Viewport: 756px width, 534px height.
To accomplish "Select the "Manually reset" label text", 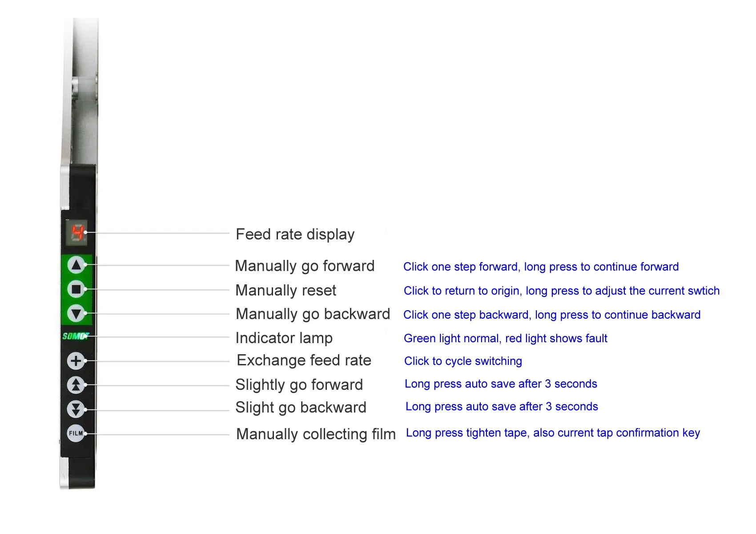I will (x=286, y=290).
